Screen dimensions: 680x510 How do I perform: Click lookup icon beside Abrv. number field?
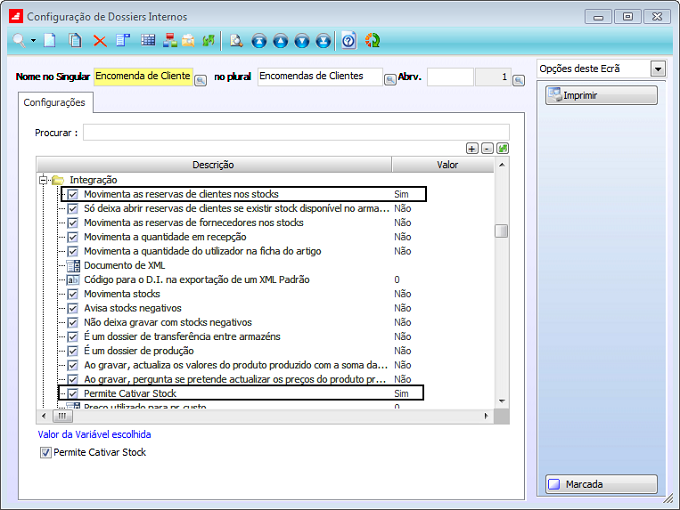click(x=518, y=80)
